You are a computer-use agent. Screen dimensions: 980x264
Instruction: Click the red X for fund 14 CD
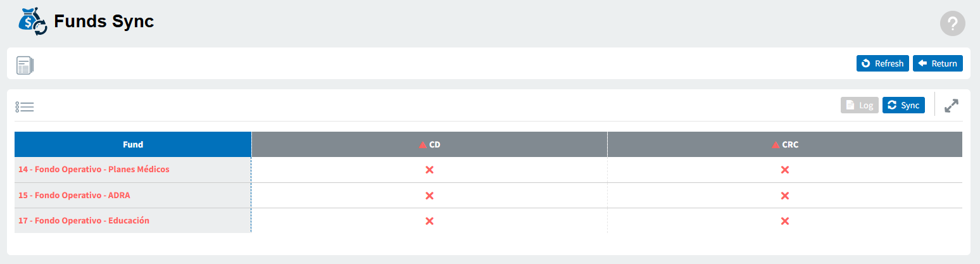(x=429, y=170)
